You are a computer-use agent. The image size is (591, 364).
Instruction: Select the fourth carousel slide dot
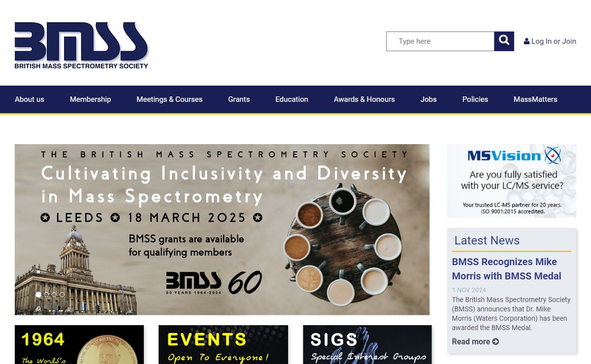coord(62,295)
